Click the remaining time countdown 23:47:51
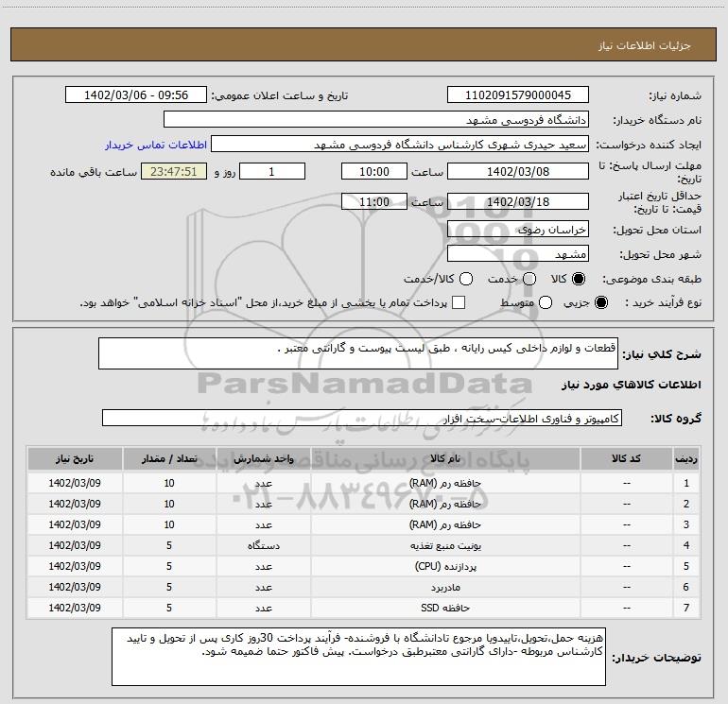The width and height of the screenshot is (728, 704). (174, 172)
